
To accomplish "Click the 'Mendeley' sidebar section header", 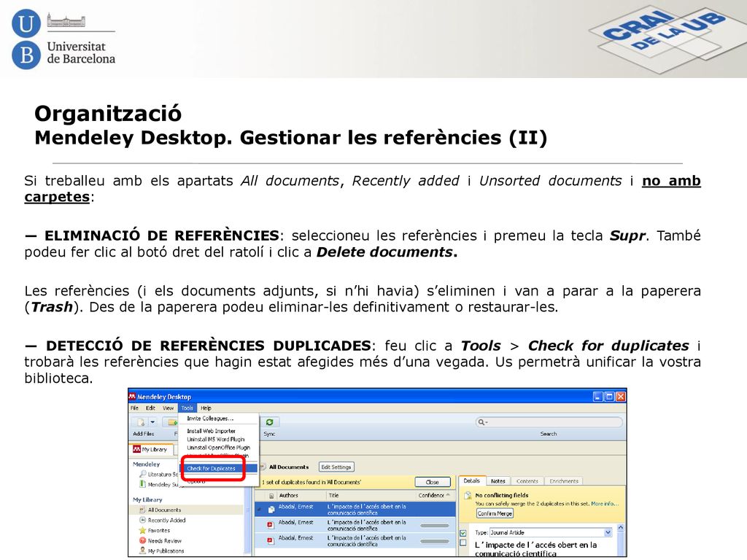I will coord(146,464).
